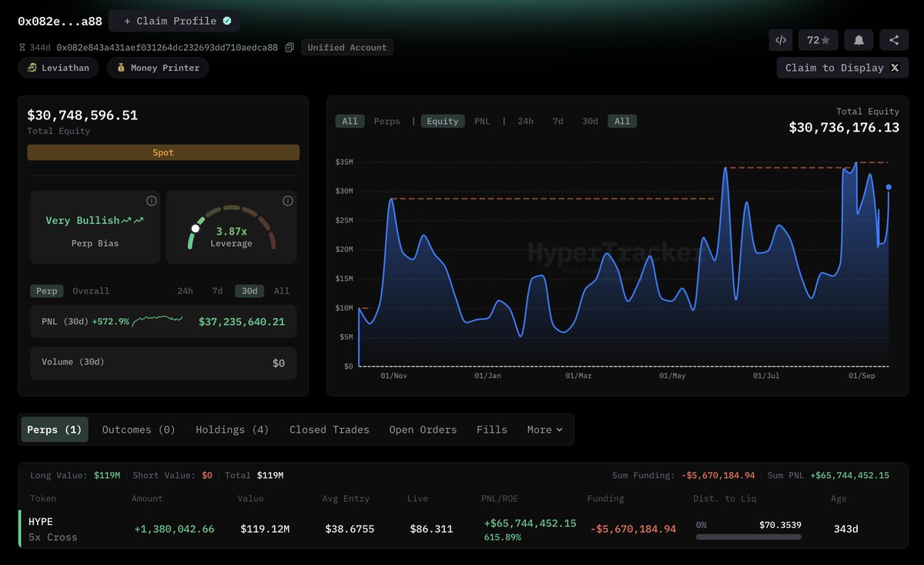Click the +1,380,042.66 amount cell
Viewport: 924px width, 565px height.
click(x=174, y=529)
